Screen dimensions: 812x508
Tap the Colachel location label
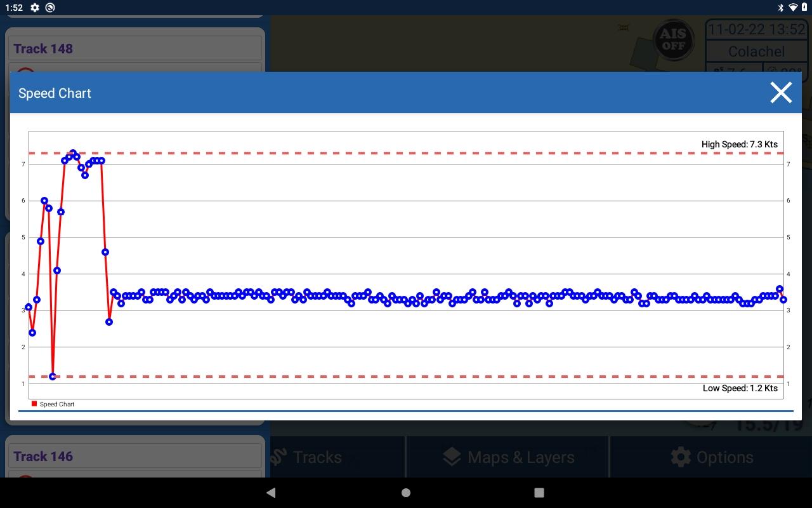click(756, 51)
